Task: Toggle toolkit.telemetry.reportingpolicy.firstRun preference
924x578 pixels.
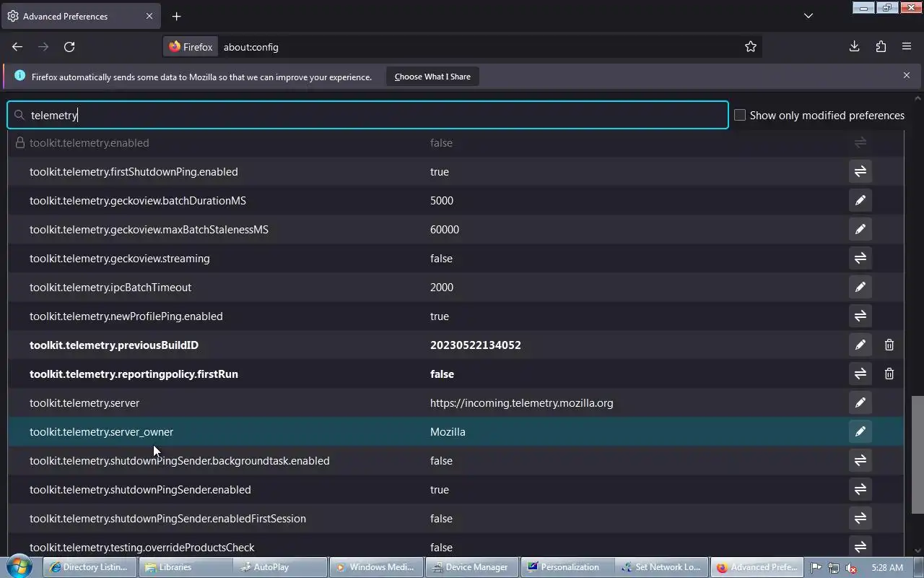Action: pos(860,374)
